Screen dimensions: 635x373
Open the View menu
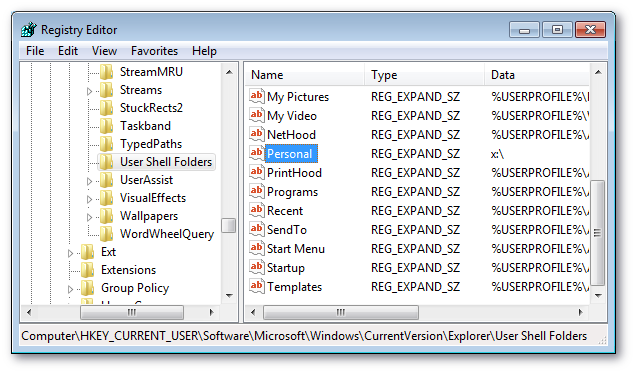104,51
